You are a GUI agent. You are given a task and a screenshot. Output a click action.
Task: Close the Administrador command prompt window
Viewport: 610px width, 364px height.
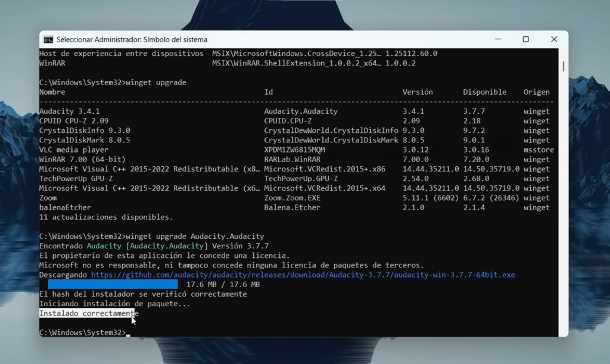(554, 39)
